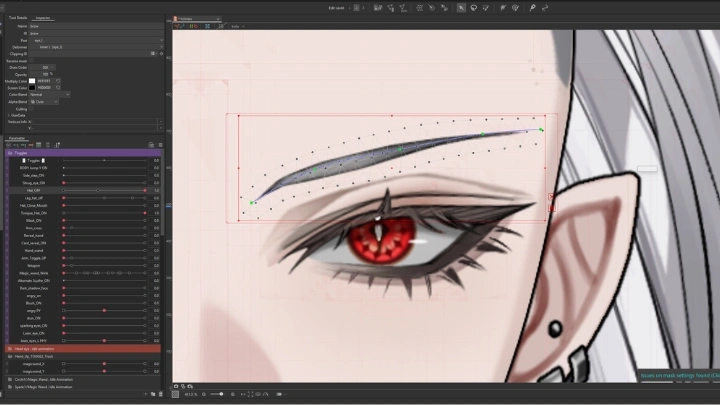Reset the Screen Color value
Viewport: 720px width, 405px height.
point(58,87)
